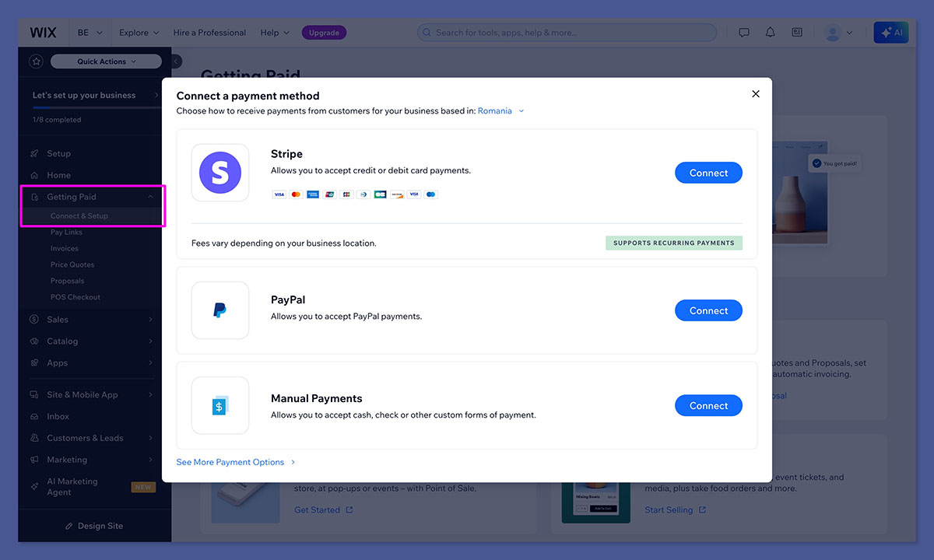Click the favorites star icon in the sidebar
934x560 pixels.
[x=36, y=61]
